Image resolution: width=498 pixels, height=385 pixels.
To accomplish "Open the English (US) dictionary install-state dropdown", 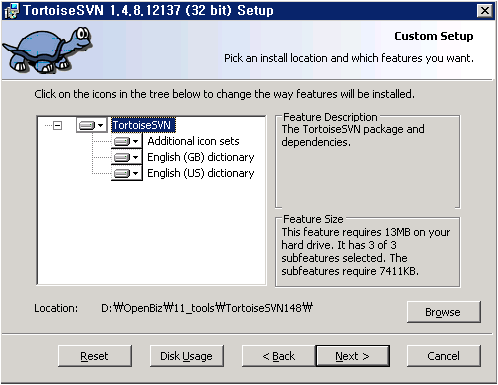I will 127,173.
